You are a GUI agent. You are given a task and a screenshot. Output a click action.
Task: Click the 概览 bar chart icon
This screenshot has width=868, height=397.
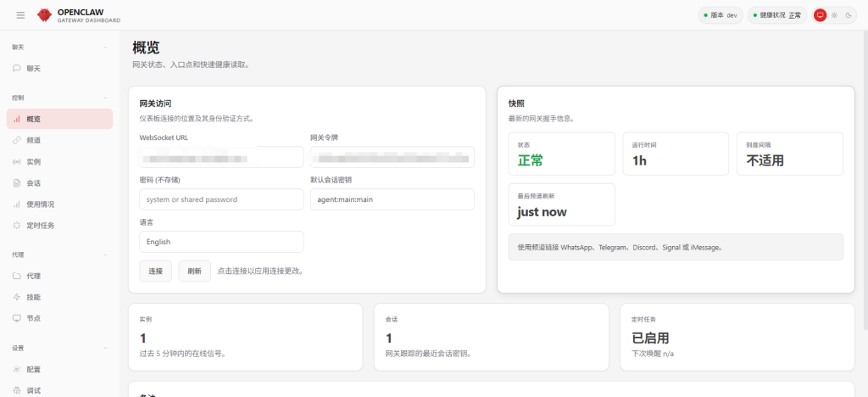17,119
